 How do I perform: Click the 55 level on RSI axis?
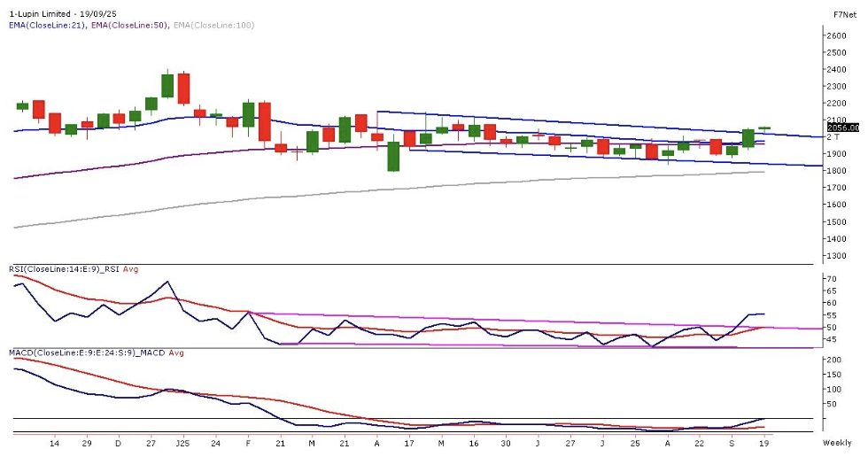832,316
